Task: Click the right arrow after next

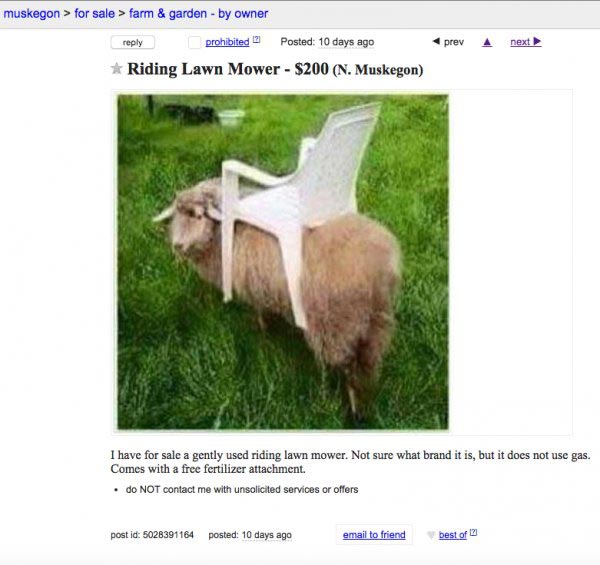Action: point(537,41)
